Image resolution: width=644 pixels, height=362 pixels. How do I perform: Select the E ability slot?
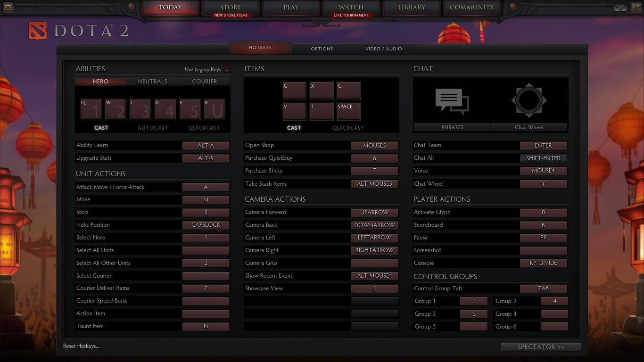pyautogui.click(x=140, y=109)
